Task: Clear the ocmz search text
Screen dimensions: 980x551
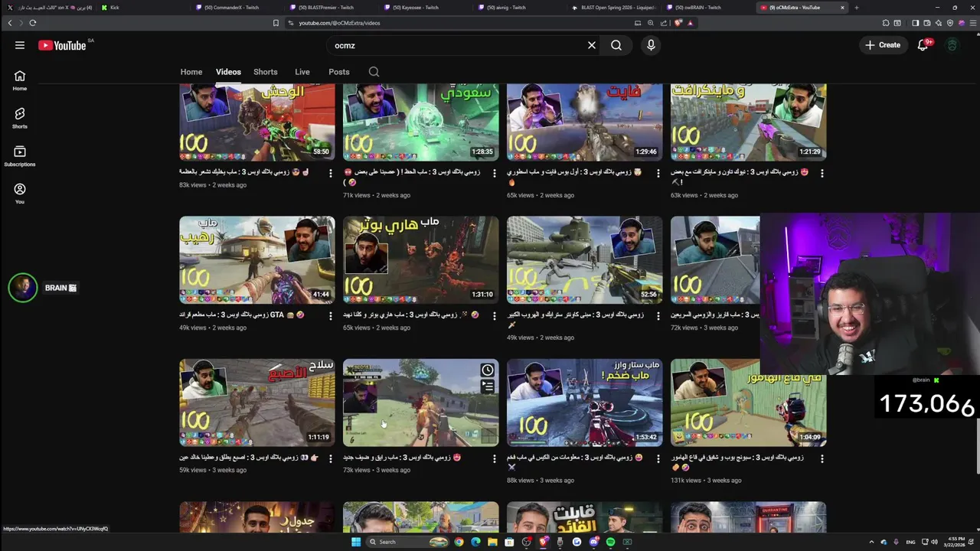Action: click(591, 45)
